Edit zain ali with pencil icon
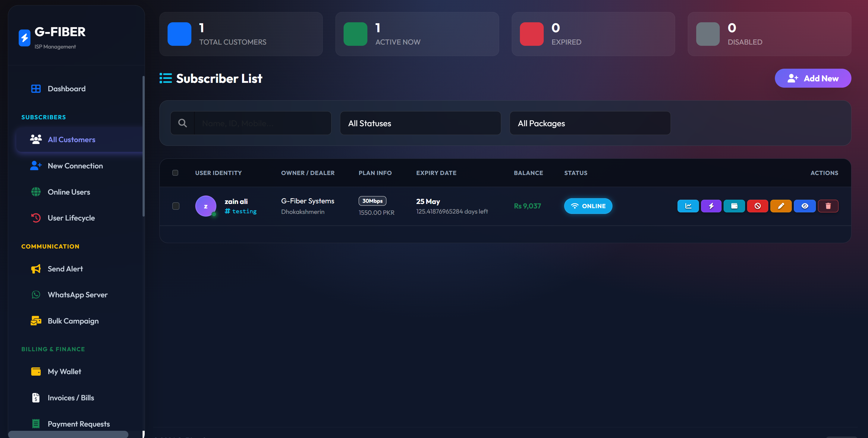This screenshot has width=868, height=438. tap(781, 206)
